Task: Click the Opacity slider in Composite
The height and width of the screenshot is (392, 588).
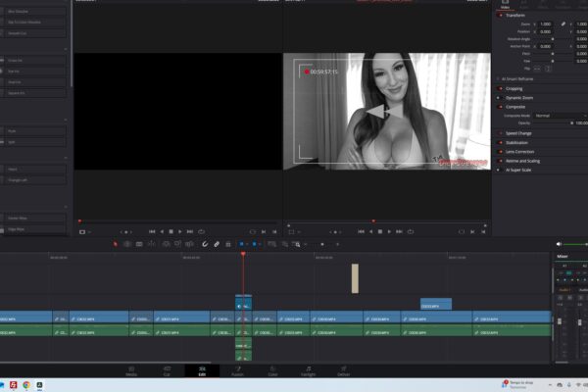Action: pos(559,123)
